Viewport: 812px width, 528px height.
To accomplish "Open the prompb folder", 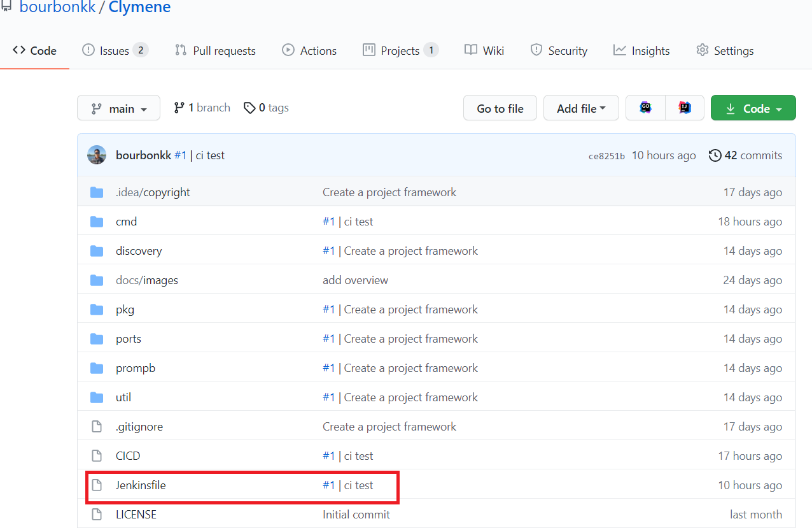I will click(136, 368).
